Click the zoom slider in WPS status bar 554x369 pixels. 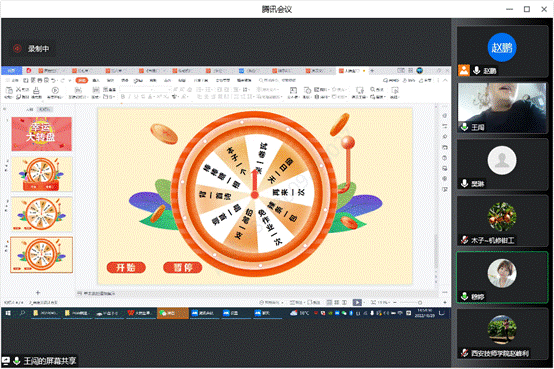pos(410,303)
